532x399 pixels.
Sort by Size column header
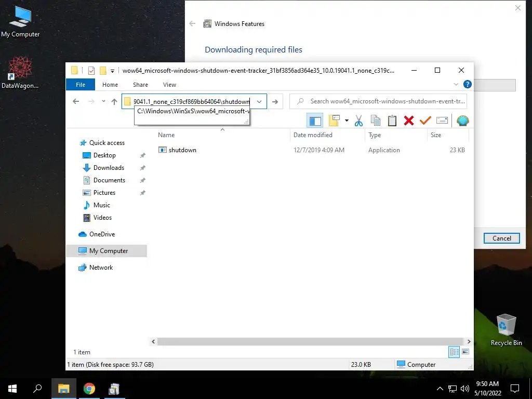click(436, 135)
